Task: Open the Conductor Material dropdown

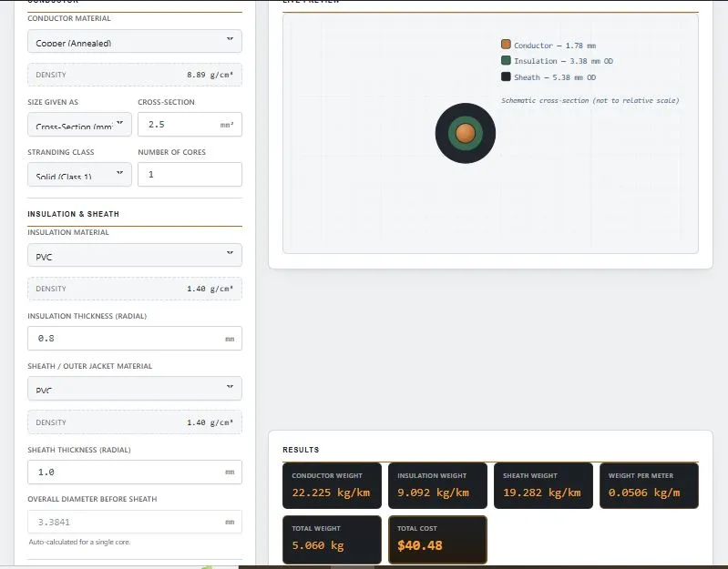Action: (x=135, y=41)
